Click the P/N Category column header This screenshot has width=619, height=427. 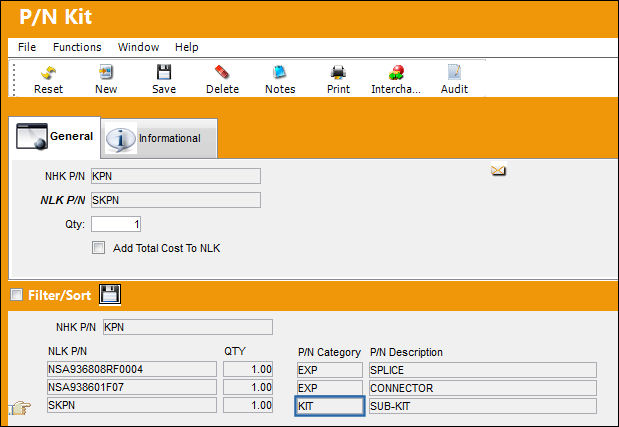(329, 352)
